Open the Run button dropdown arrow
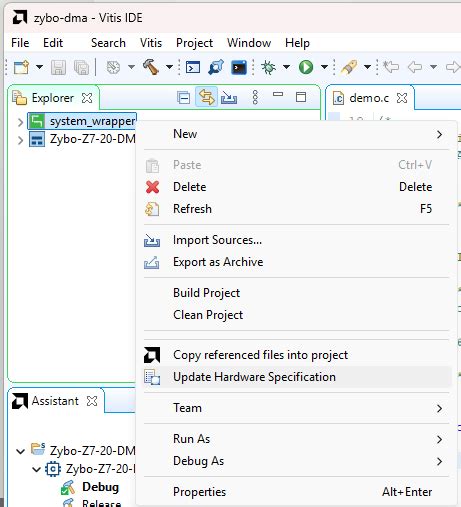 tap(324, 67)
